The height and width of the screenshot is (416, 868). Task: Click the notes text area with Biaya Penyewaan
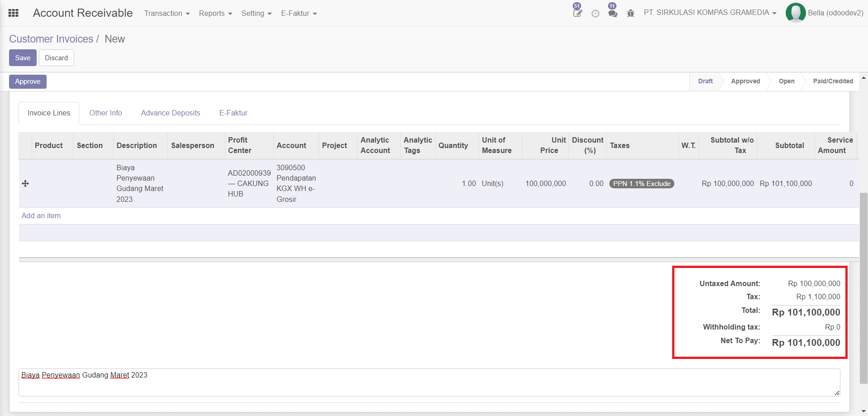coord(429,383)
